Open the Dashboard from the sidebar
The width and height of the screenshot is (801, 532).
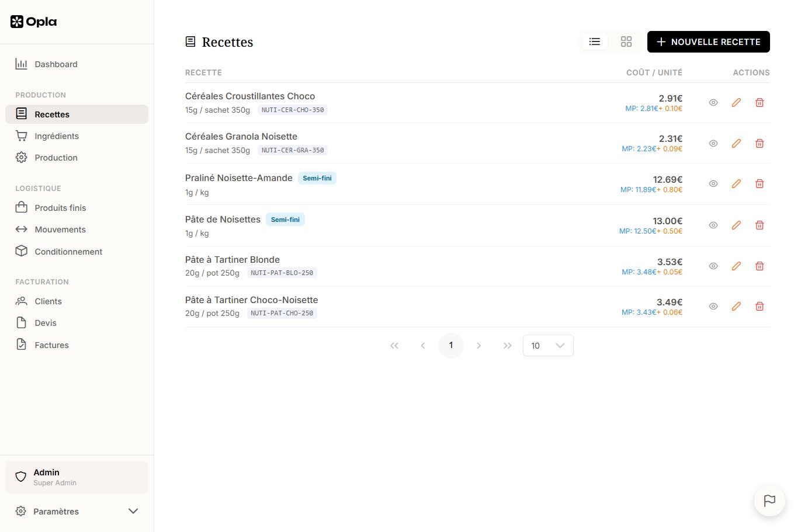(56, 64)
